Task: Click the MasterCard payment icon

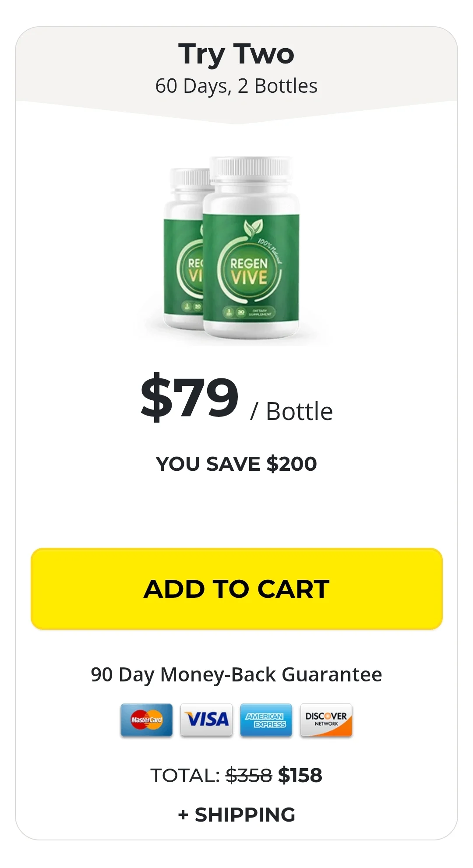Action: [146, 720]
